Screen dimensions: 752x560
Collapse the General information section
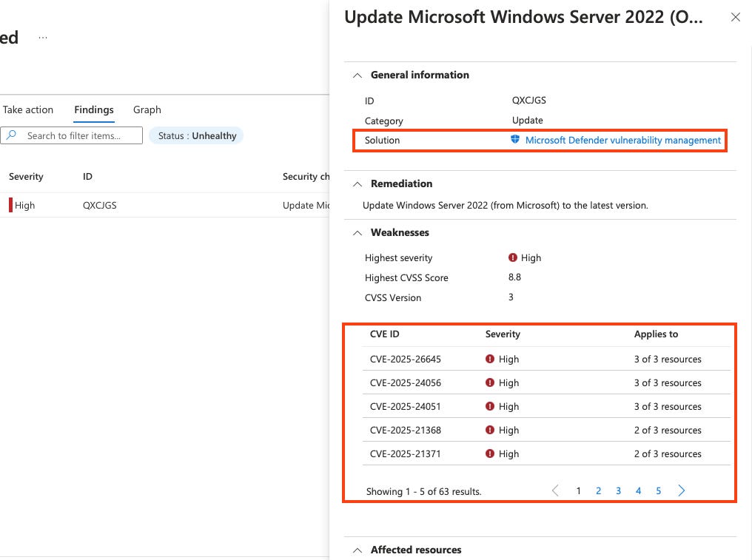click(x=357, y=75)
